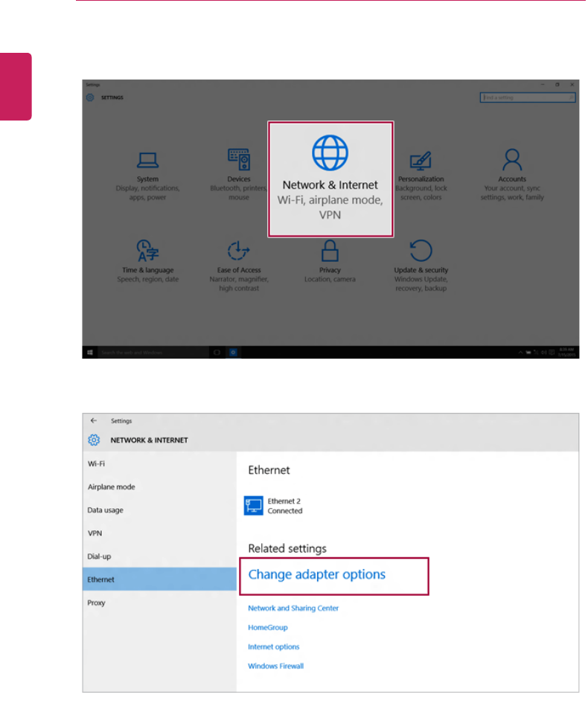Image resolution: width=588 pixels, height=709 pixels.
Task: Select the Wi-Fi sidebar item
Action: [x=159, y=463]
